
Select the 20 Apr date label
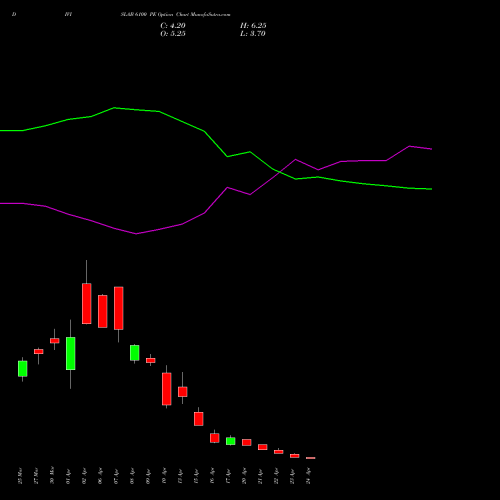point(244,476)
